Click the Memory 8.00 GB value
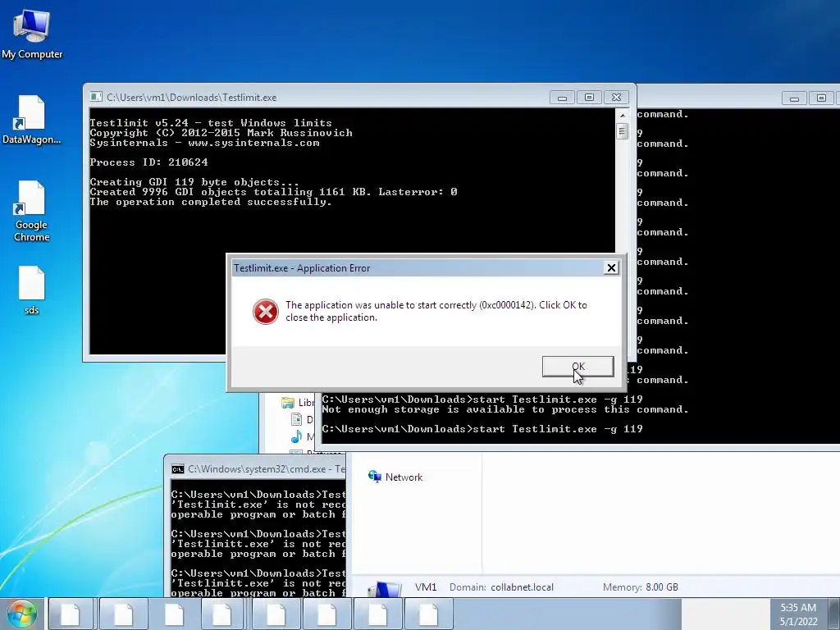840x630 pixels. [662, 587]
